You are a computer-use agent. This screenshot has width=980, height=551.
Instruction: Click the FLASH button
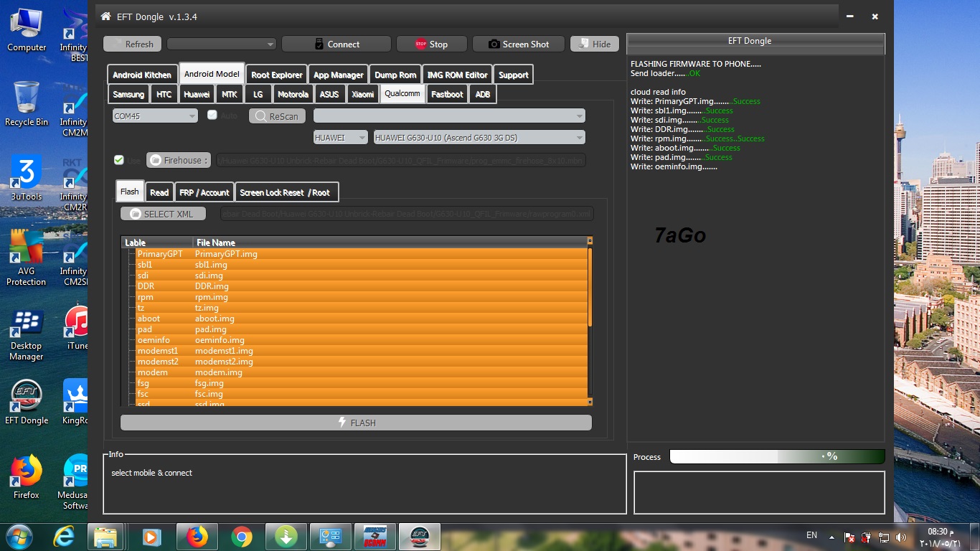356,423
